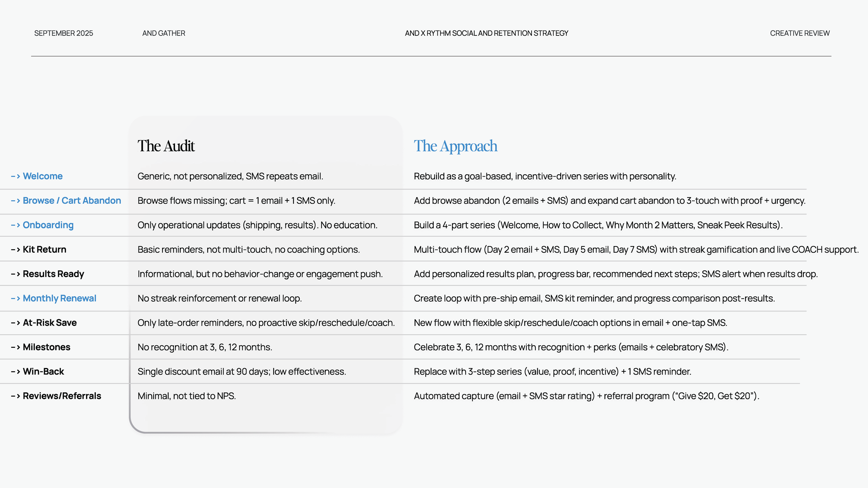Click the arrow icon beside Win-Back
Screen dimensions: 868x488
tap(15, 372)
